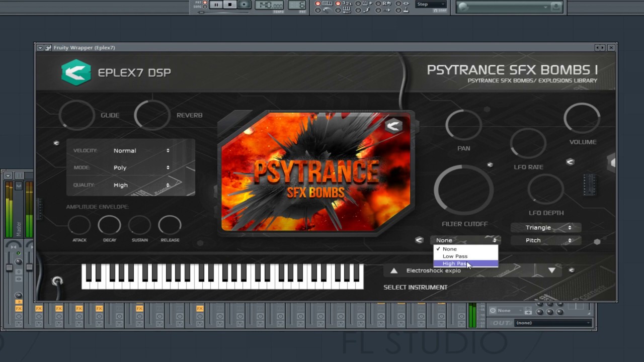Open the mixer input None dropdown
This screenshot has height=362, width=644.
click(511, 310)
